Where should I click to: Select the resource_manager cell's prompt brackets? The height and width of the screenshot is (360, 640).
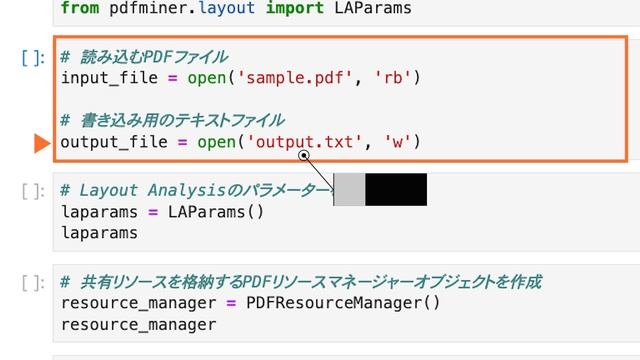tap(33, 282)
